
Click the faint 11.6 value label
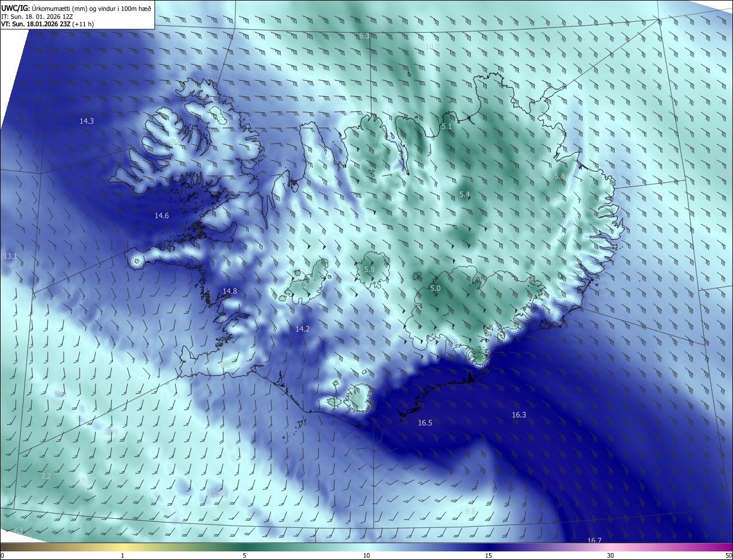[x=216, y=492]
